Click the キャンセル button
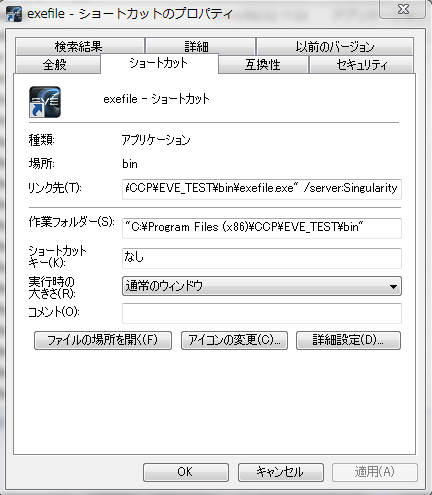The image size is (432, 495). click(281, 472)
